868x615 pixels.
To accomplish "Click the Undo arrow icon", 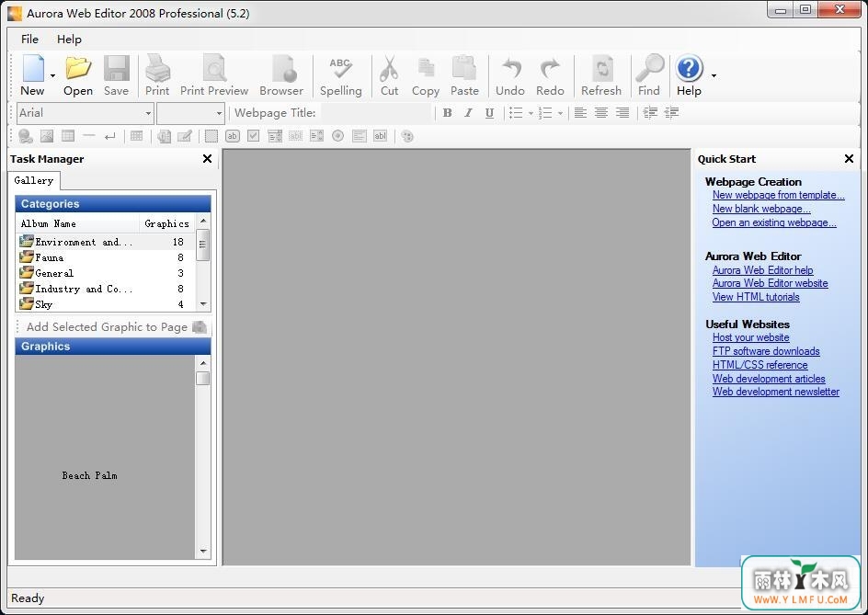I will click(x=509, y=75).
